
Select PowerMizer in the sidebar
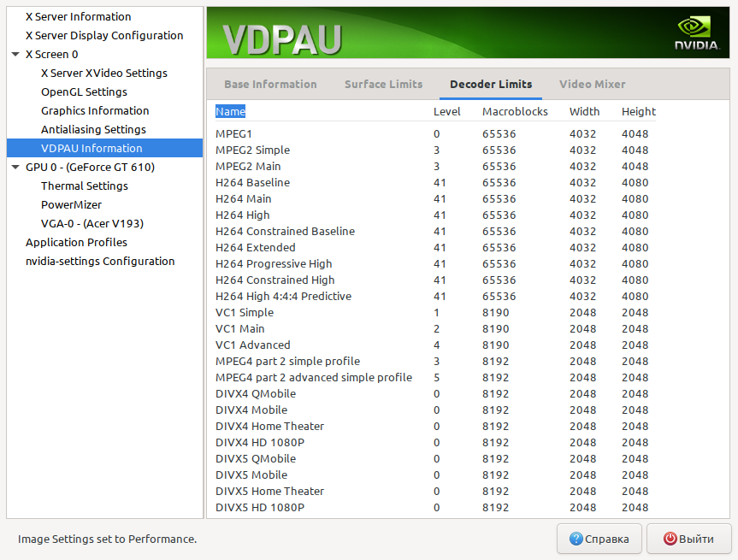click(x=71, y=204)
